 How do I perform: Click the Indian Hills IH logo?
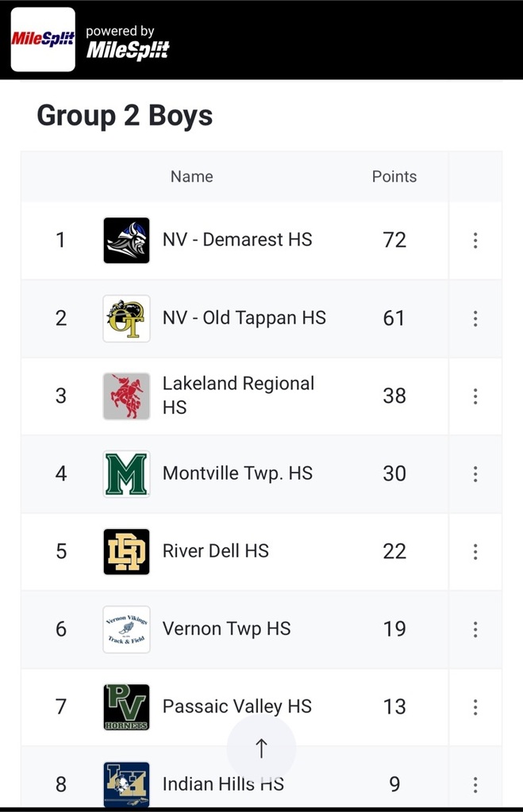pos(126,784)
